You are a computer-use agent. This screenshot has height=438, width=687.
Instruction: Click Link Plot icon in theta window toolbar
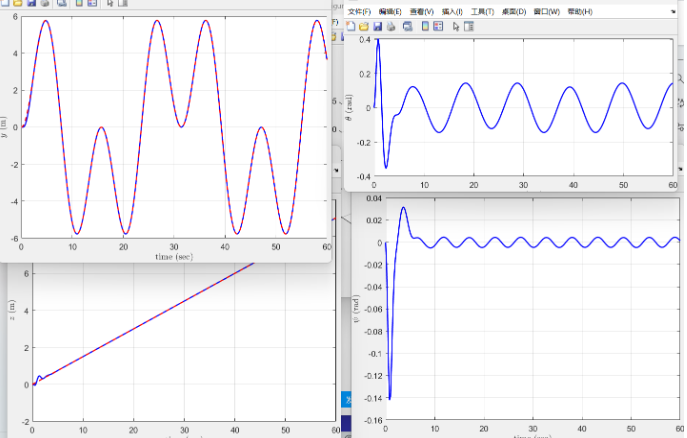(x=407, y=27)
